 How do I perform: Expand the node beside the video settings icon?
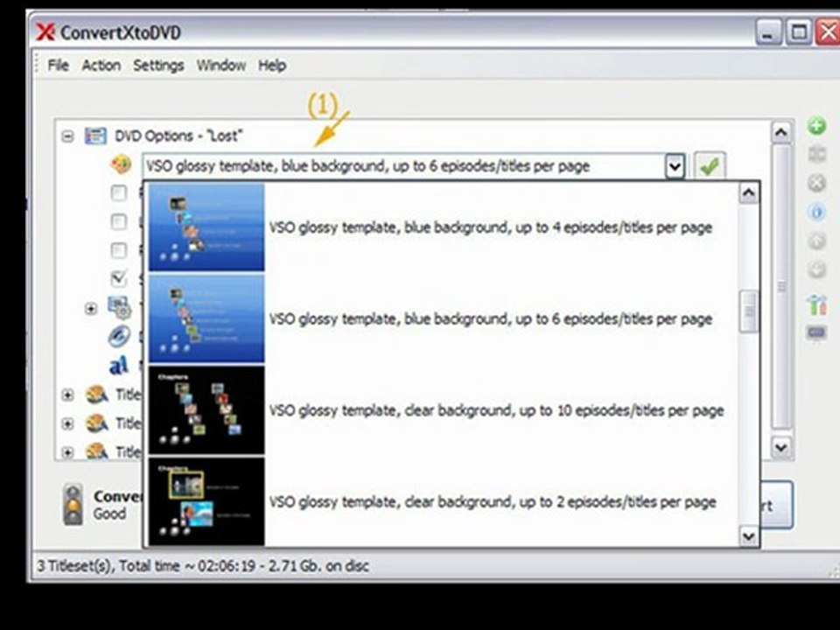click(90, 309)
